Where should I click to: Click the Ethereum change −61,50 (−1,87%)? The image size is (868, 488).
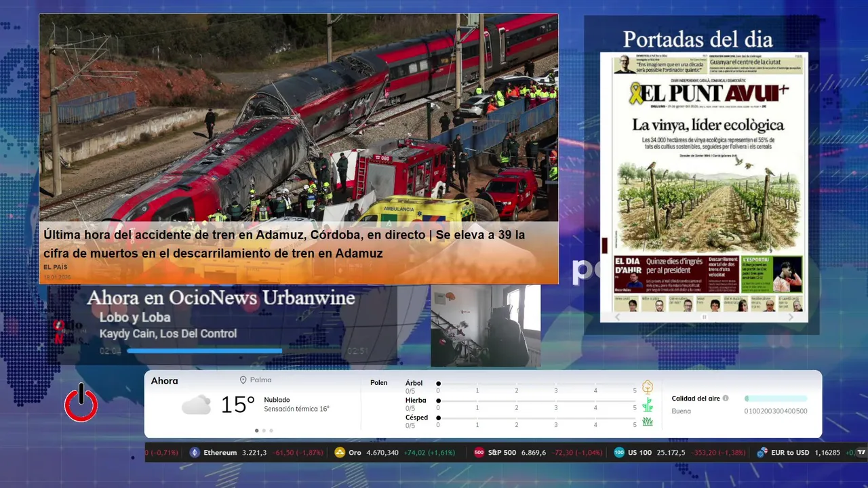click(298, 453)
